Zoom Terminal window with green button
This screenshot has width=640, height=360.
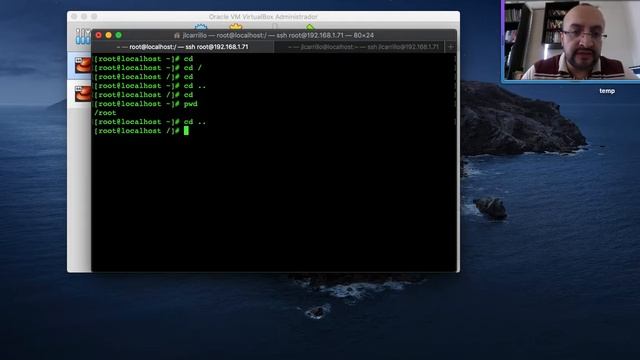click(118, 36)
